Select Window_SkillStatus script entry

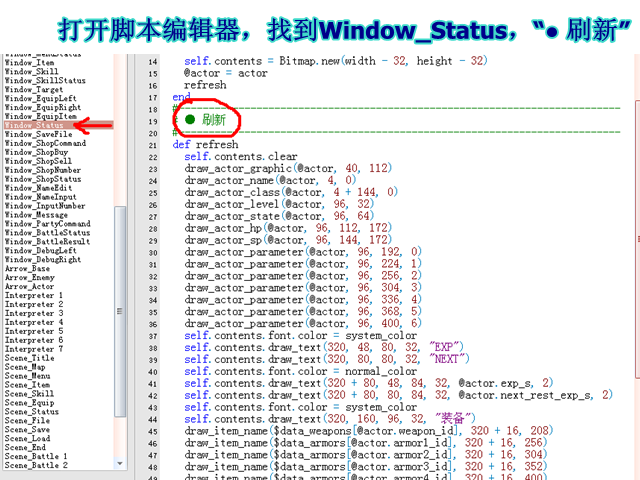[x=45, y=80]
